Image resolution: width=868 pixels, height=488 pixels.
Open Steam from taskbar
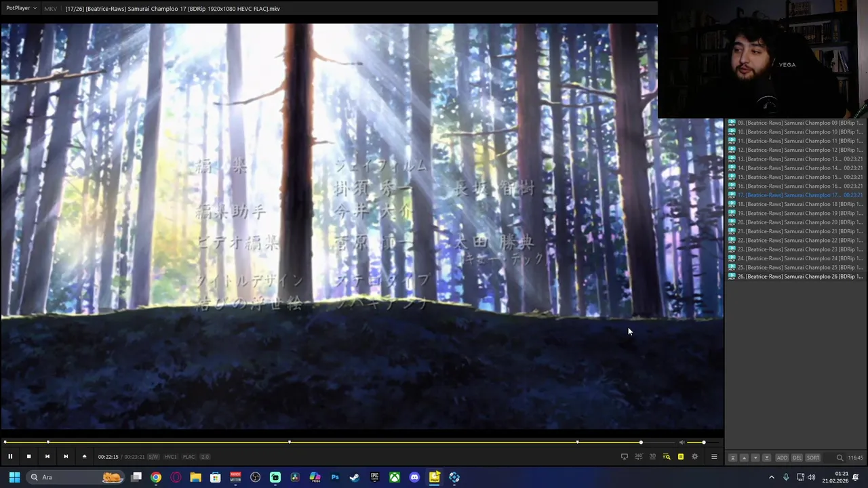coord(355,477)
